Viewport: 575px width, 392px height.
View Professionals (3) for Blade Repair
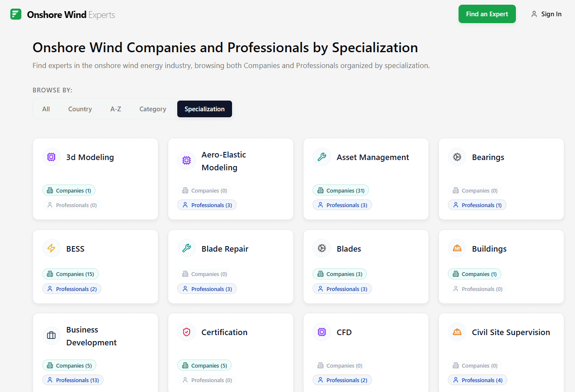pyautogui.click(x=207, y=289)
